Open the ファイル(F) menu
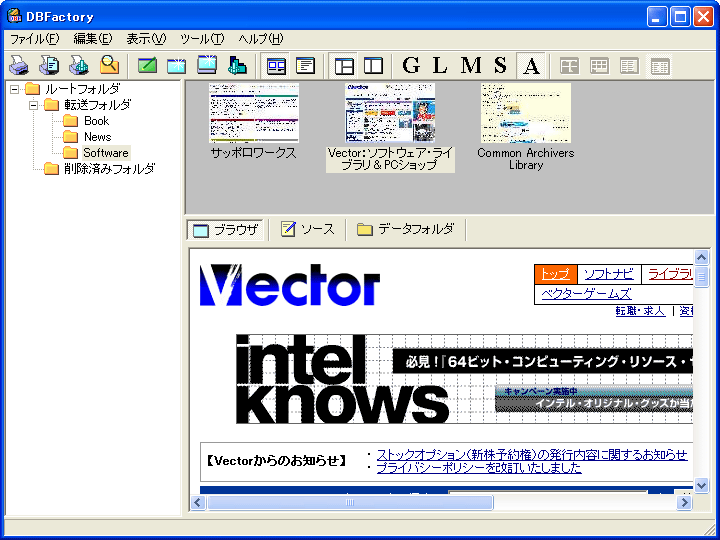720x540 pixels. coord(34,39)
